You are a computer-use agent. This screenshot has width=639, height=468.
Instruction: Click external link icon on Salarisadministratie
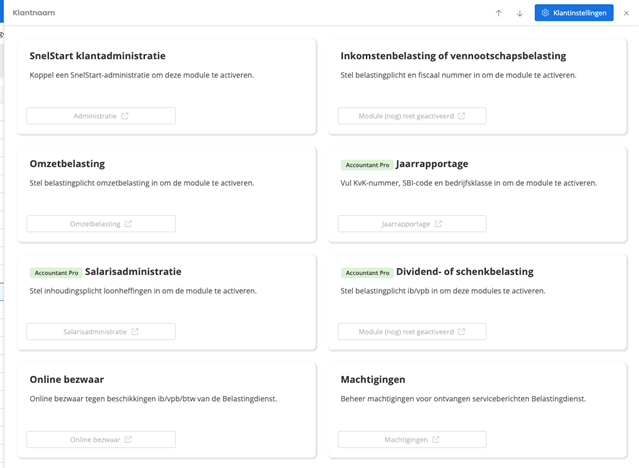pyautogui.click(x=135, y=332)
